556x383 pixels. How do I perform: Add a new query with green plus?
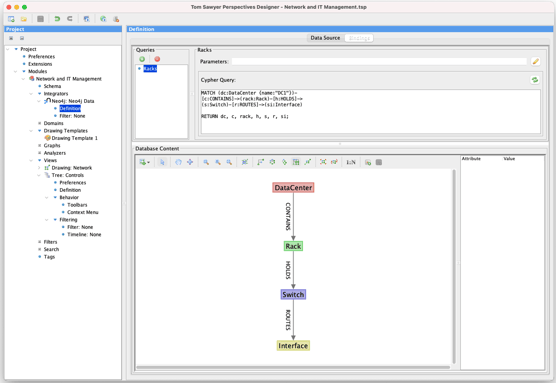point(142,59)
